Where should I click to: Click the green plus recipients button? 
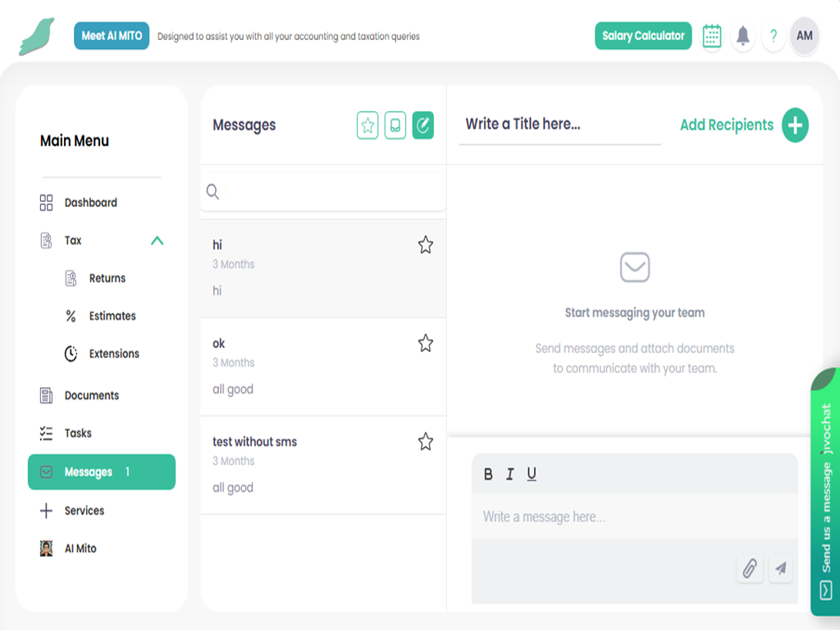coord(795,125)
